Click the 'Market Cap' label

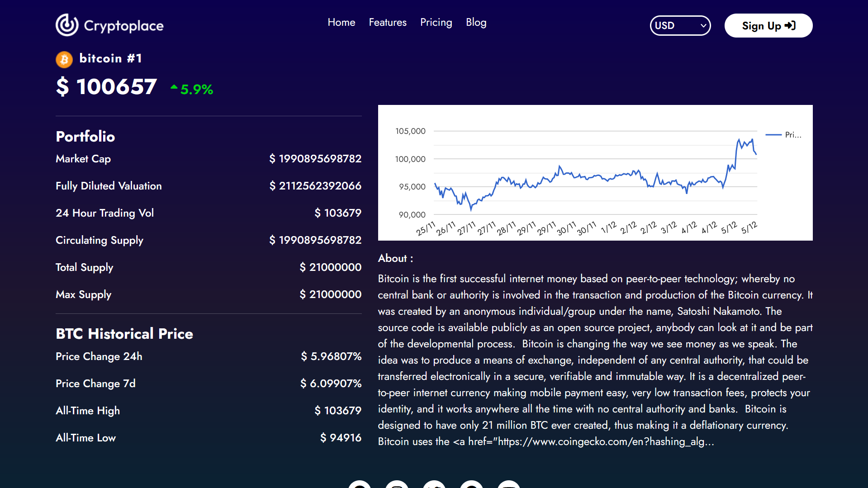(83, 159)
